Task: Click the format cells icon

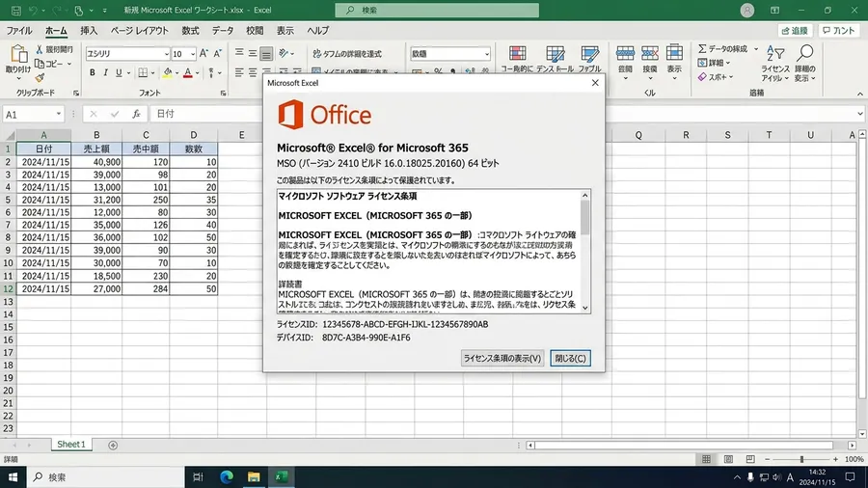Action: tap(674, 53)
